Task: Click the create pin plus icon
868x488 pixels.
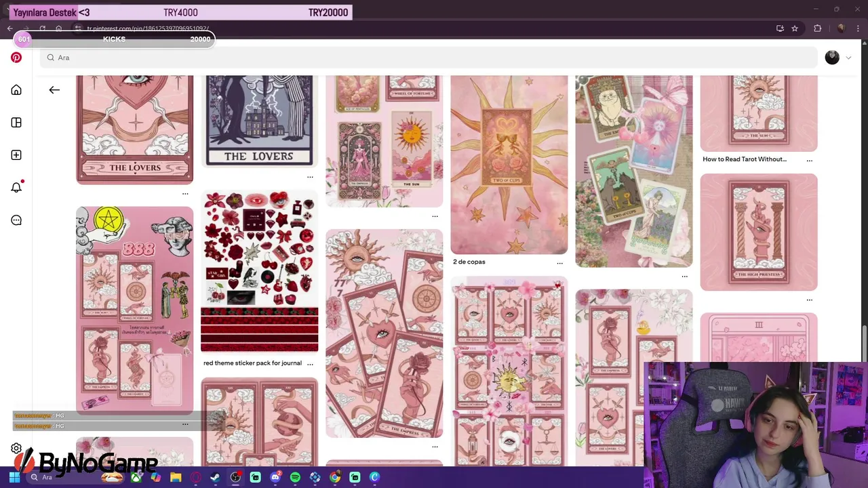Action: 16,155
